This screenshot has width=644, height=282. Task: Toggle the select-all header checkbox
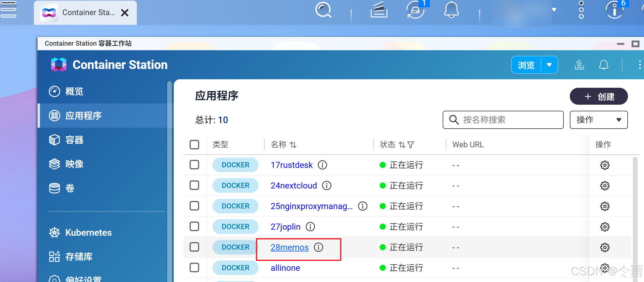(194, 145)
